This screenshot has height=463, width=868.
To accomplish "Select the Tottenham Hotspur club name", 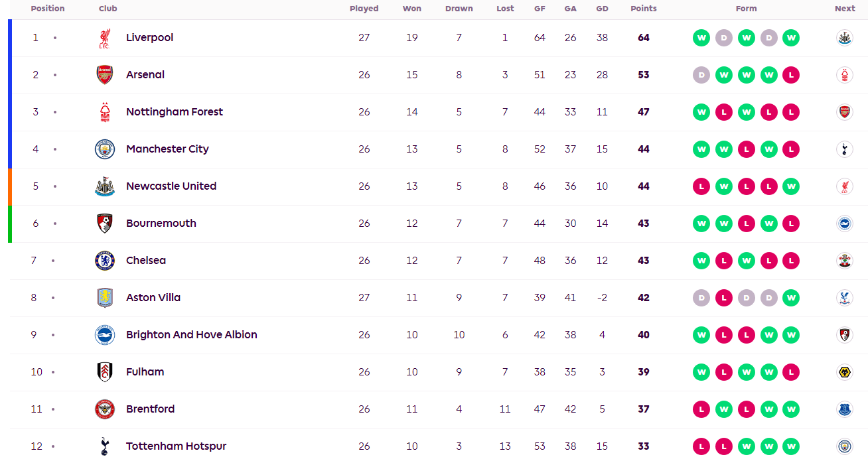I will [176, 446].
